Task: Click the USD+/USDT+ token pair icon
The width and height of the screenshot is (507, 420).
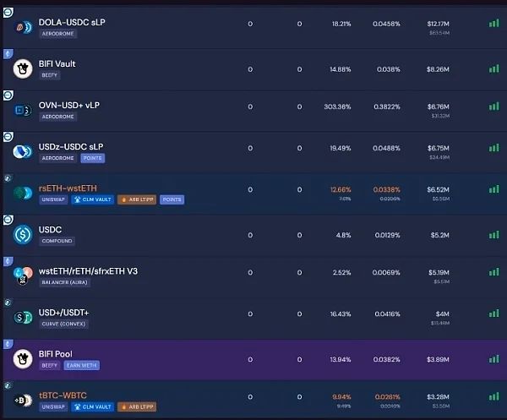Action: click(x=23, y=317)
